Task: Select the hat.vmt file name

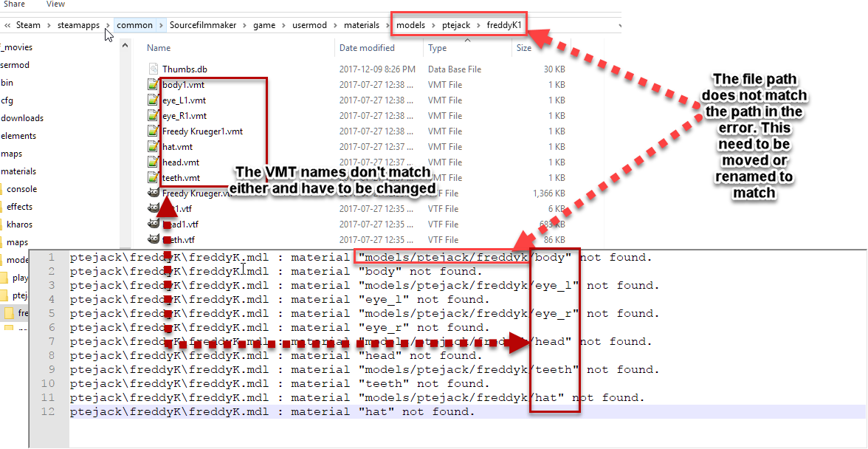Action: point(177,147)
